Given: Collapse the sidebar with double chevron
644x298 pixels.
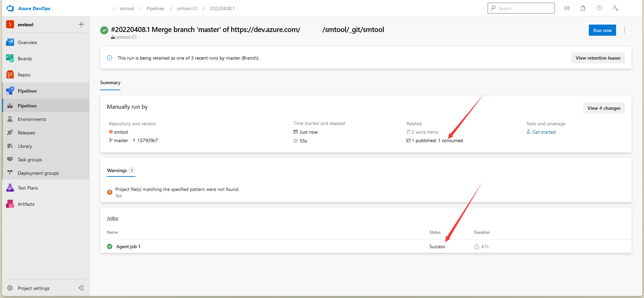Looking at the screenshot, I should (x=81, y=288).
